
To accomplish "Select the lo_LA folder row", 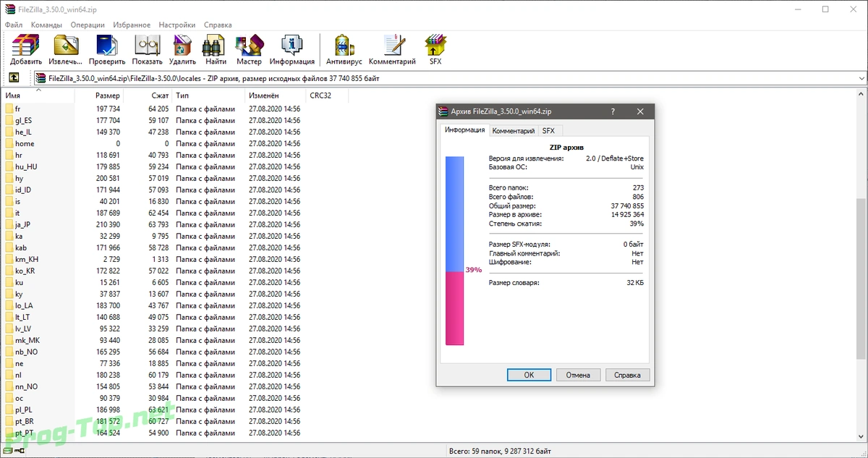I will pyautogui.click(x=152, y=306).
